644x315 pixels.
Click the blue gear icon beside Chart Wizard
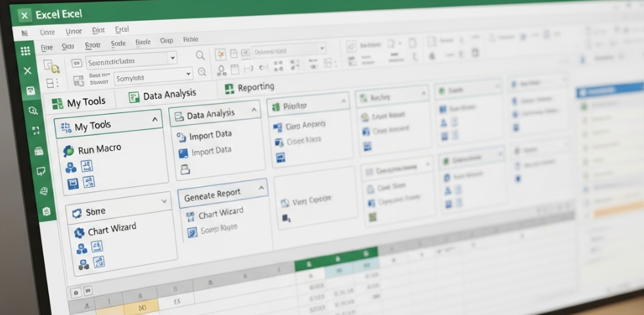coord(79,234)
